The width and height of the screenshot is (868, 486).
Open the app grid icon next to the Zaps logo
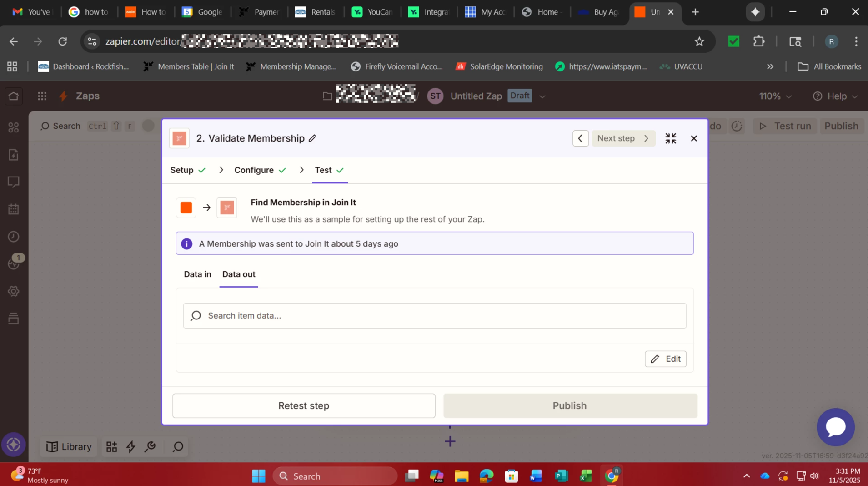pyautogui.click(x=42, y=96)
